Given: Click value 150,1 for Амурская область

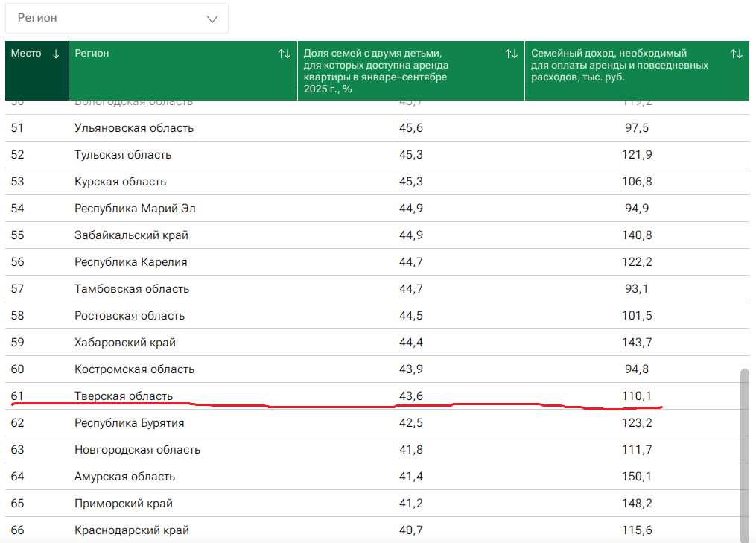Looking at the screenshot, I should click(637, 477).
